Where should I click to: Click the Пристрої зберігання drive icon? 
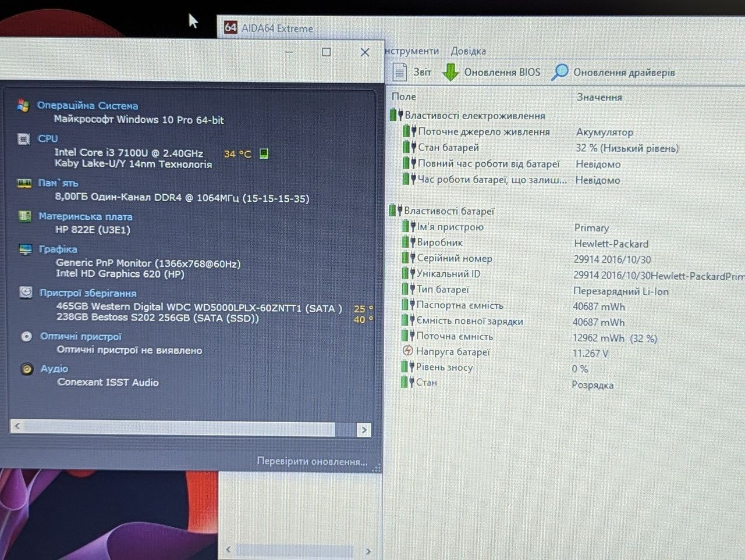click(x=26, y=292)
